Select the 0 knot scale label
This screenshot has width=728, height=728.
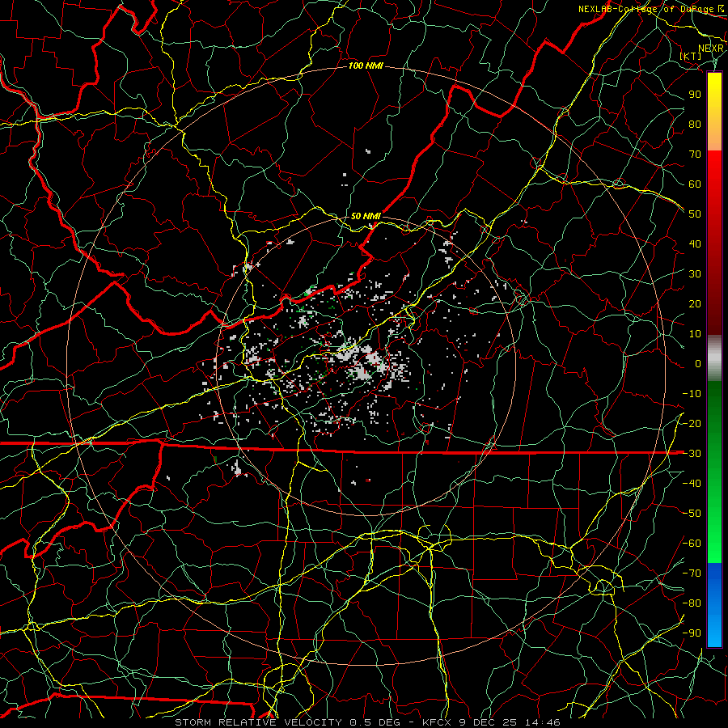point(698,363)
